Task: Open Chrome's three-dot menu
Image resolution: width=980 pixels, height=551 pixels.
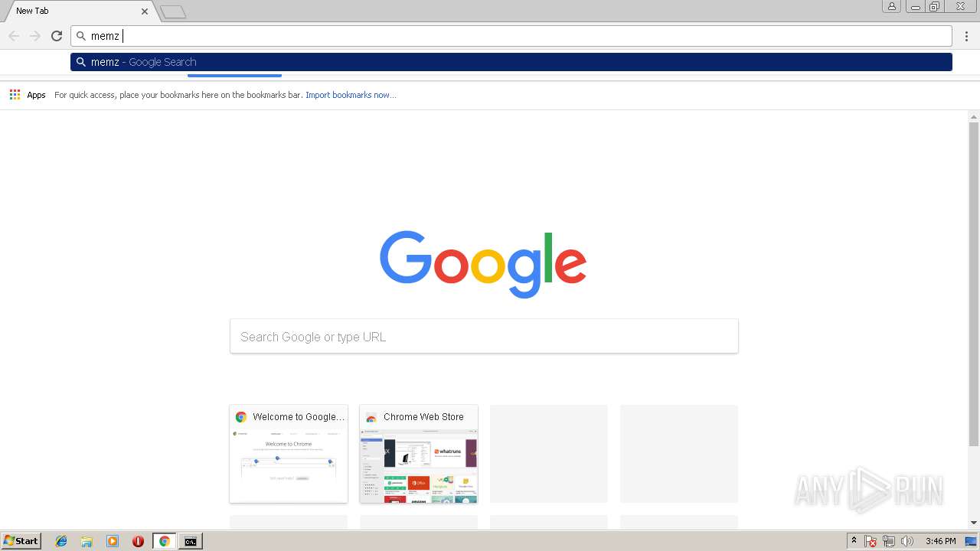Action: (966, 36)
